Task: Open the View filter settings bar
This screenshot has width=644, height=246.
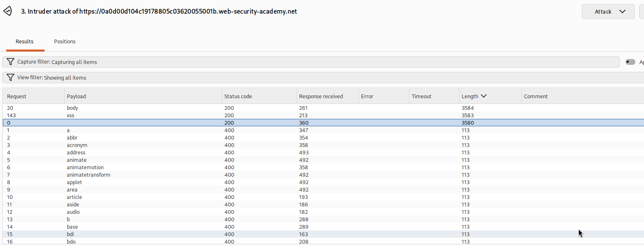Action: (323, 78)
